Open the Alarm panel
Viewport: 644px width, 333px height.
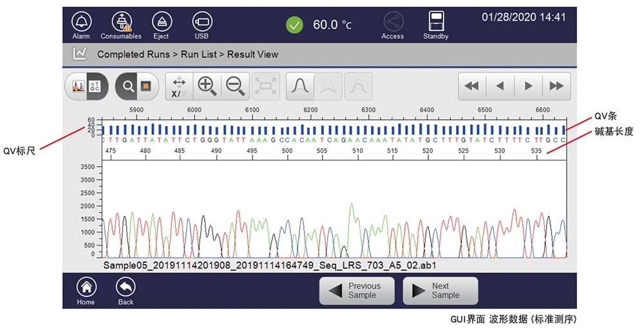pos(81,24)
